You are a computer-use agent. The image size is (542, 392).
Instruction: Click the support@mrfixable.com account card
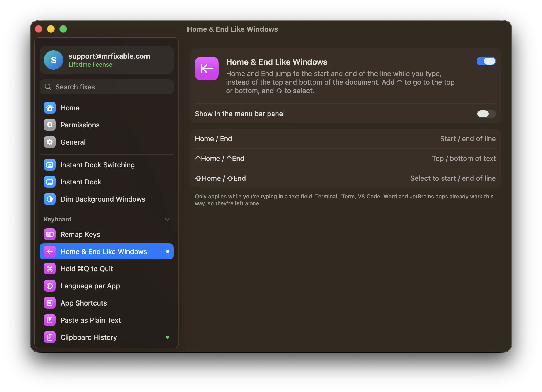click(107, 60)
